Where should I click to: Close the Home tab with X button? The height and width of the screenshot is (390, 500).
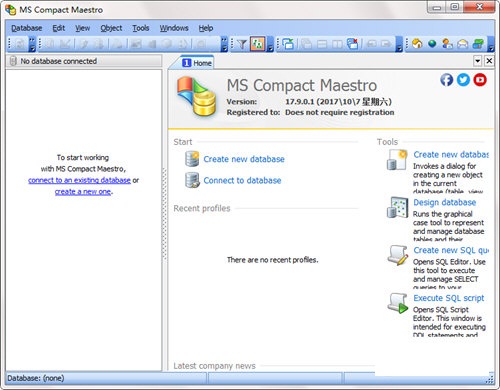(489, 61)
